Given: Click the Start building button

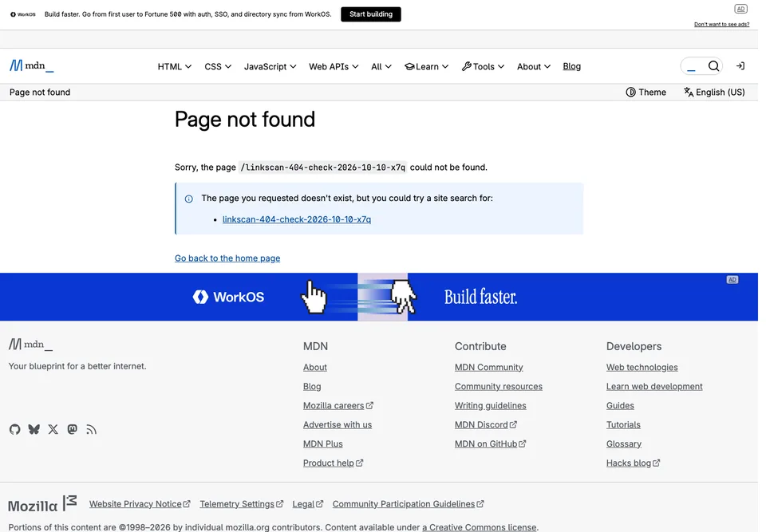Looking at the screenshot, I should (x=371, y=14).
